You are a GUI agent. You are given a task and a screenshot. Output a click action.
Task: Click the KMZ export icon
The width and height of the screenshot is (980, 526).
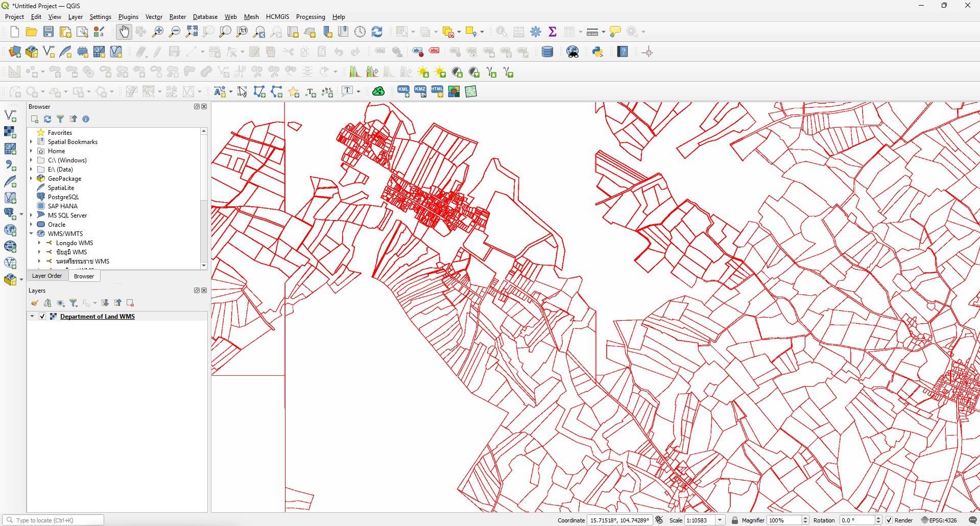pos(420,91)
